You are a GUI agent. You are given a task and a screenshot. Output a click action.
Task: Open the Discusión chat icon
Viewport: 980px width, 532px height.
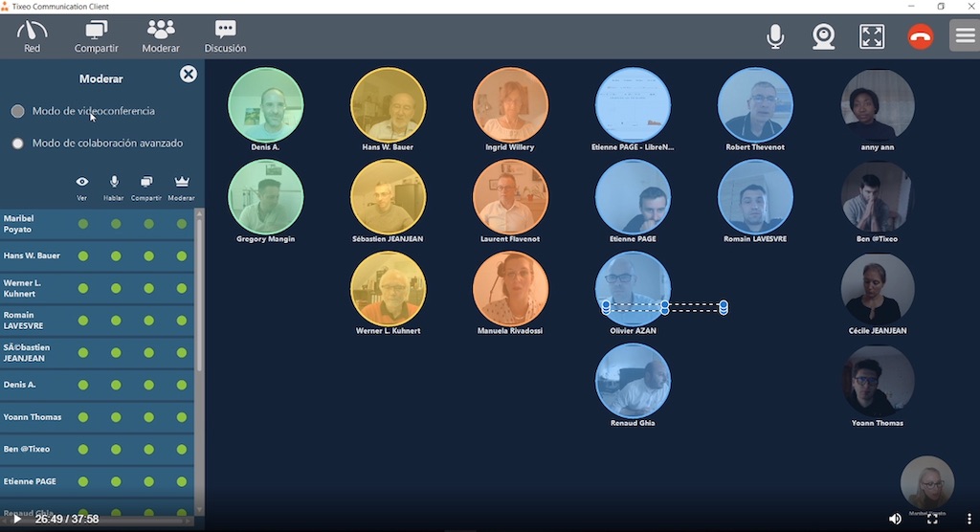pyautogui.click(x=225, y=35)
